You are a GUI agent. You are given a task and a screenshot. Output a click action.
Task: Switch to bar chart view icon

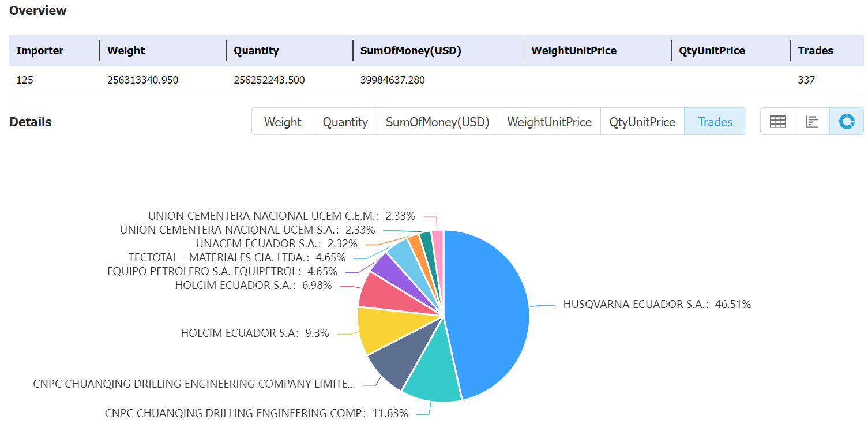click(x=812, y=122)
